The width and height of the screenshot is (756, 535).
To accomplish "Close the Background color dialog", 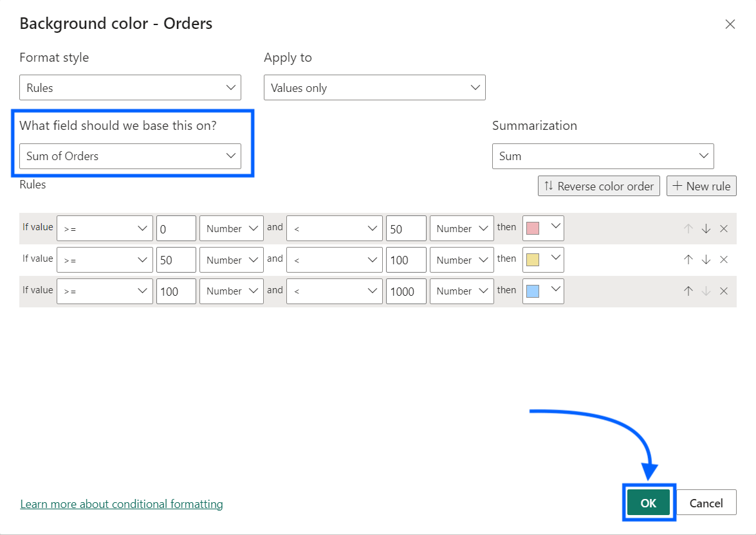I will (730, 24).
